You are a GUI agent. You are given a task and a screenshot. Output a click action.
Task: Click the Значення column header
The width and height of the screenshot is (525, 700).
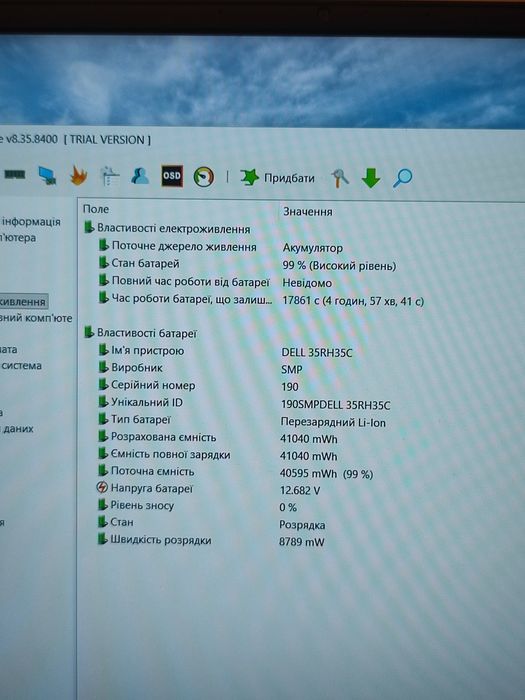tap(308, 212)
